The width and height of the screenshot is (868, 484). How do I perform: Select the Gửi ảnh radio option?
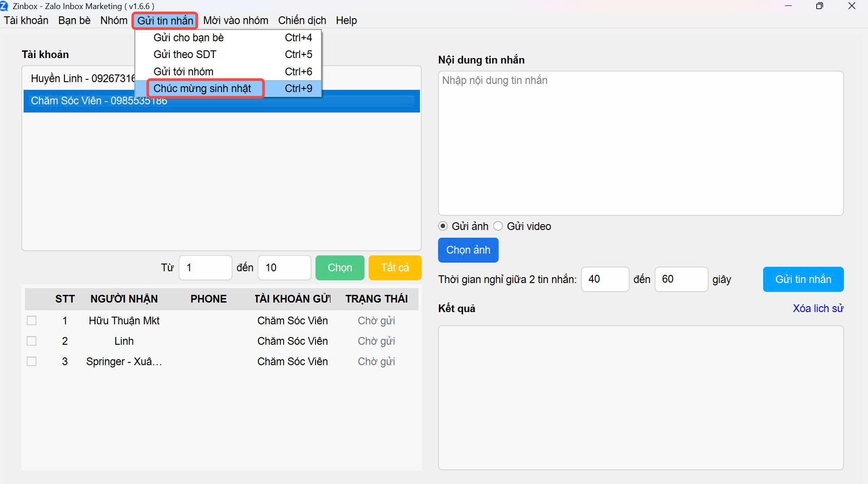point(443,226)
